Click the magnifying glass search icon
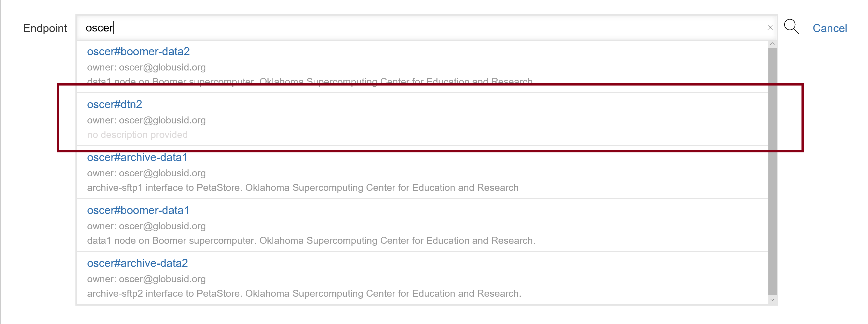The height and width of the screenshot is (324, 868). pyautogui.click(x=791, y=27)
